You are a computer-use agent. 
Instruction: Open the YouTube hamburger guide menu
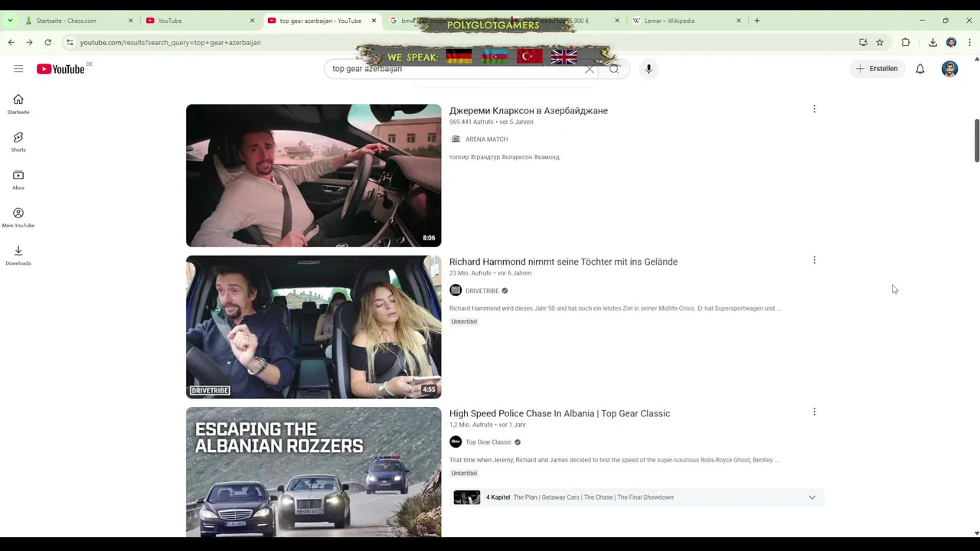pos(18,69)
